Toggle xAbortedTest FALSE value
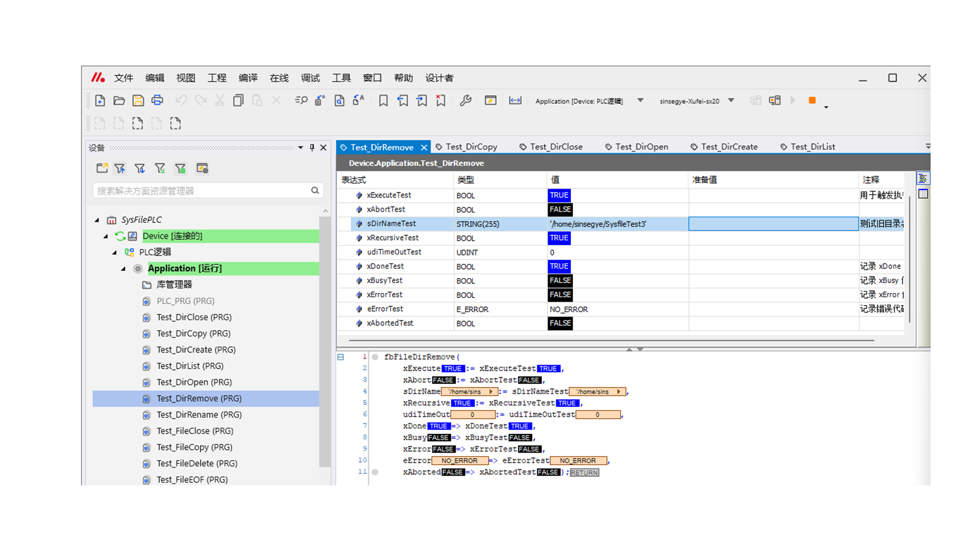The height and width of the screenshot is (551, 980). pyautogui.click(x=560, y=323)
